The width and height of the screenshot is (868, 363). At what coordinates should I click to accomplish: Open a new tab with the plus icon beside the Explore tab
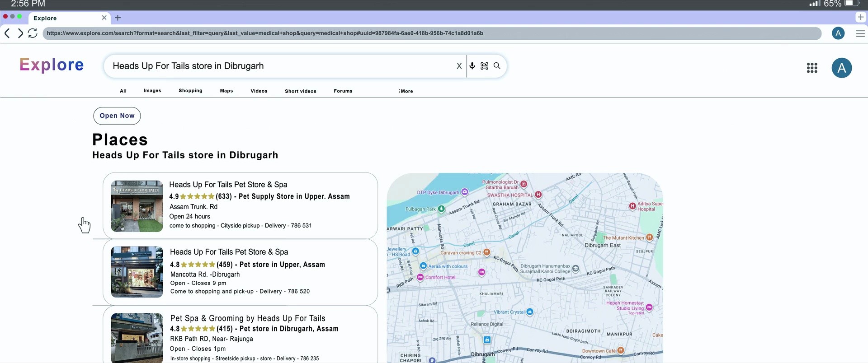click(118, 18)
